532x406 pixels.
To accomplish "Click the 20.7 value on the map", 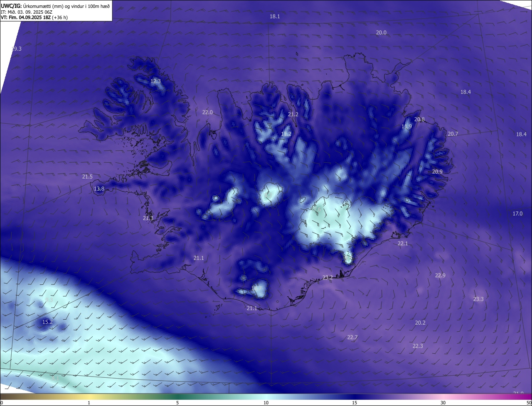I will pos(453,134).
